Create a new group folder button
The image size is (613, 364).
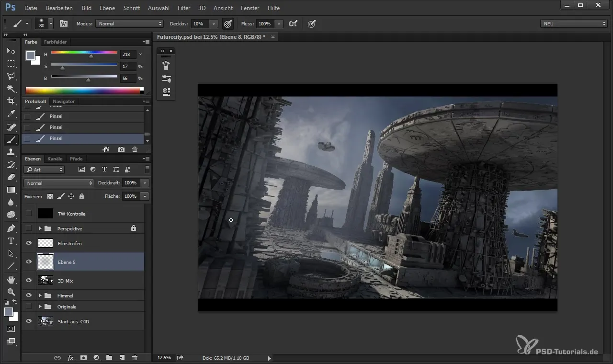[109, 357]
